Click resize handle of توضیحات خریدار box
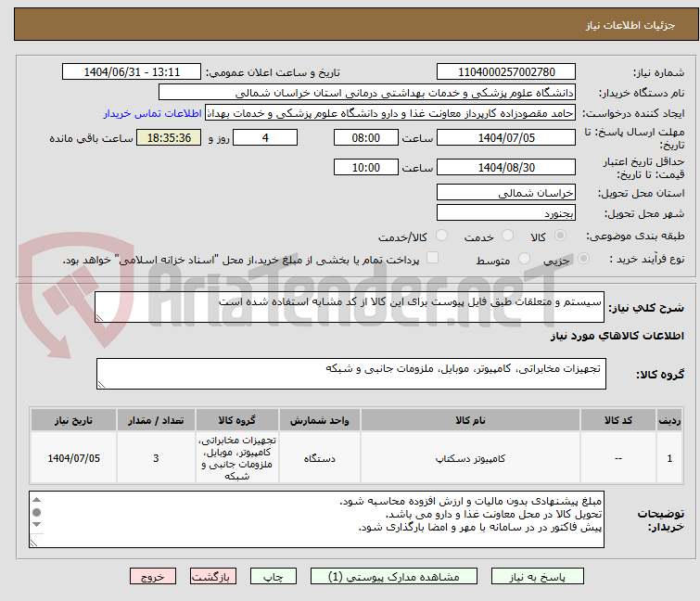The width and height of the screenshot is (700, 601). click(33, 543)
